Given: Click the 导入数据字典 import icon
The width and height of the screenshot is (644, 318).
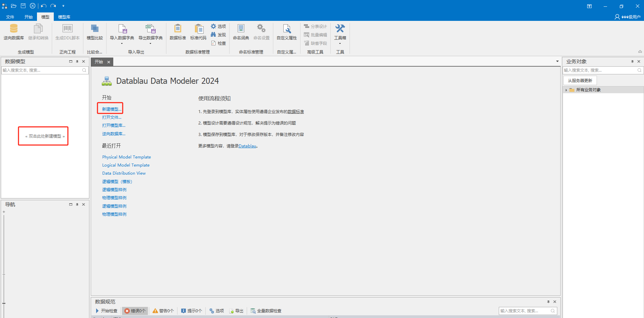Looking at the screenshot, I should click(122, 29).
